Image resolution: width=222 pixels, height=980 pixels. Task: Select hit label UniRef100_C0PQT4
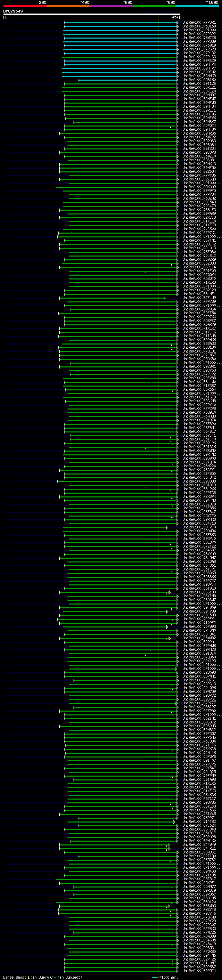(199, 125)
